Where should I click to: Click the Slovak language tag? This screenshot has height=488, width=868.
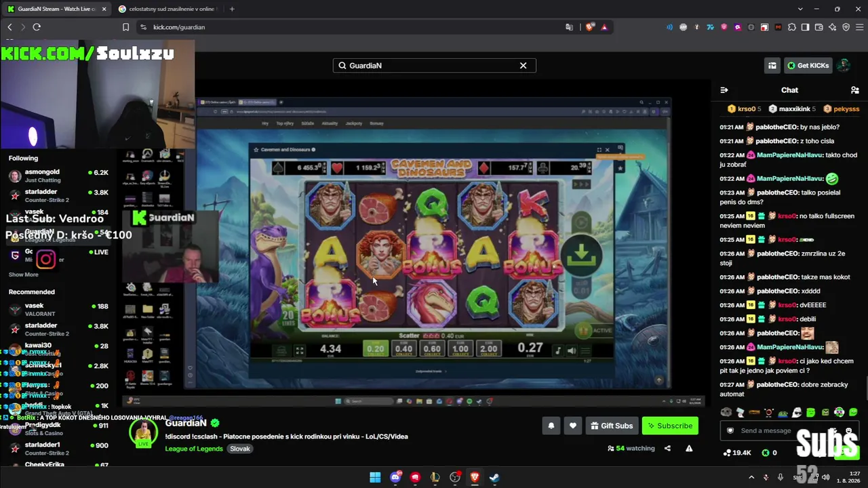240,449
